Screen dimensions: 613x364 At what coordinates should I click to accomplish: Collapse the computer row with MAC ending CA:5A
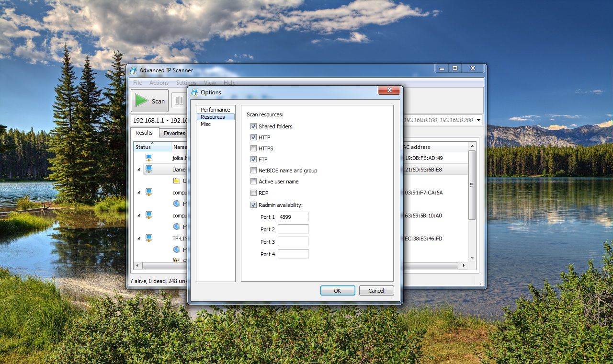click(139, 192)
